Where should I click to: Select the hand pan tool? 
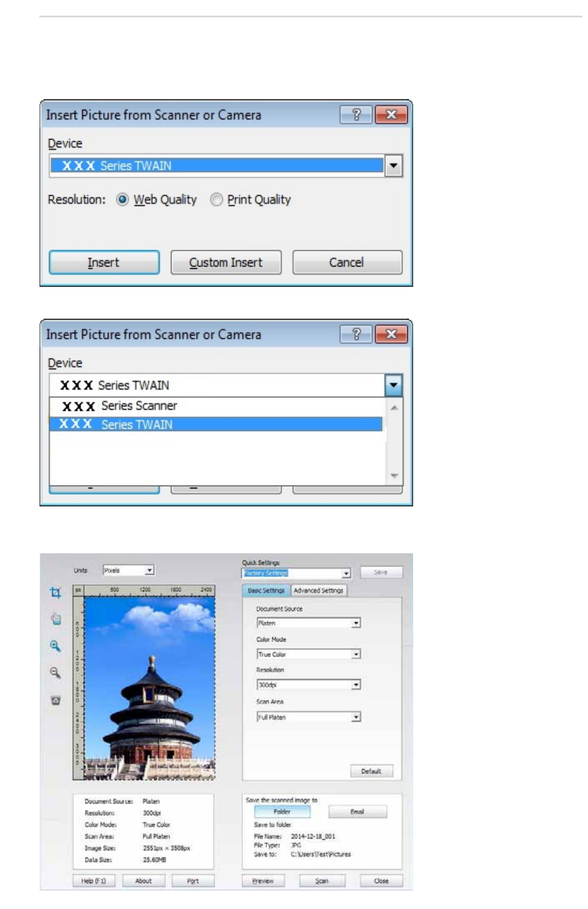point(56,619)
